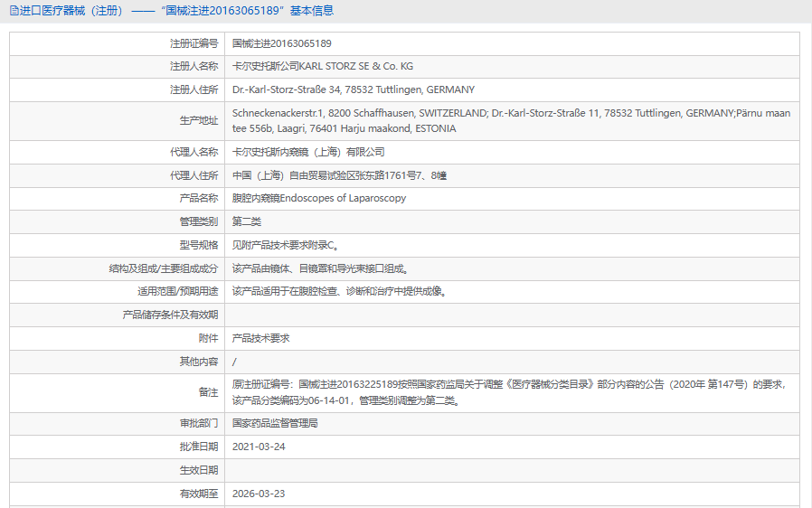Select the text 见附产品技术要求附录C

click(286, 245)
